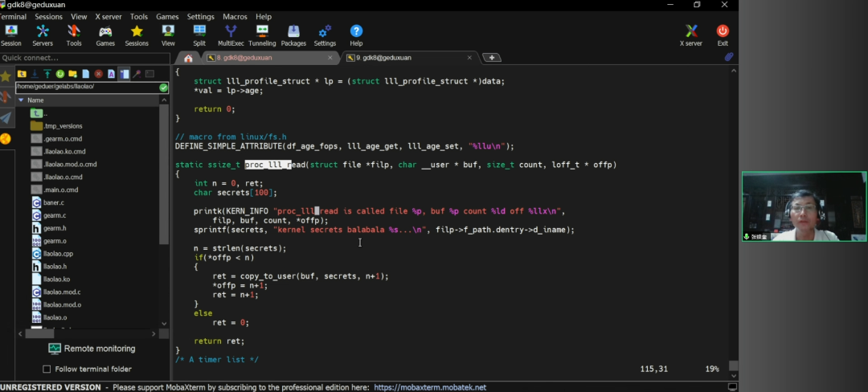Switch to tab 9. gdk8@geduxuan
868x392 pixels.
[411, 58]
